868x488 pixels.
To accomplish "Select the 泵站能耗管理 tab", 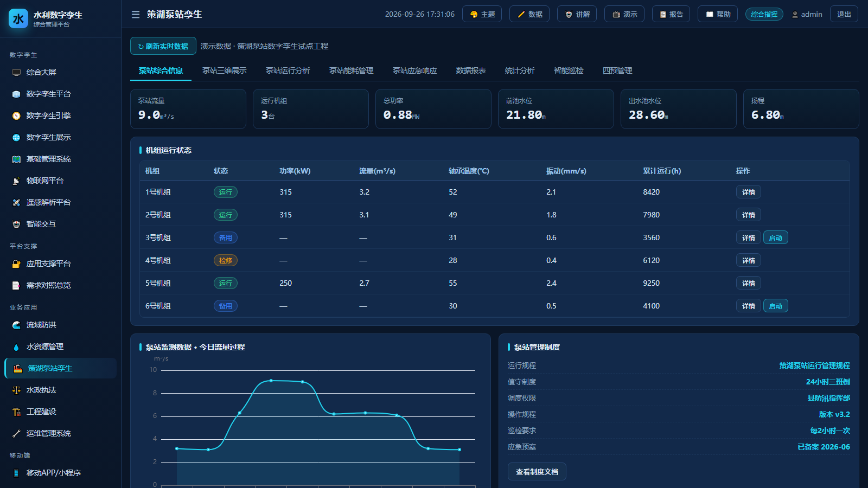I will click(x=352, y=70).
